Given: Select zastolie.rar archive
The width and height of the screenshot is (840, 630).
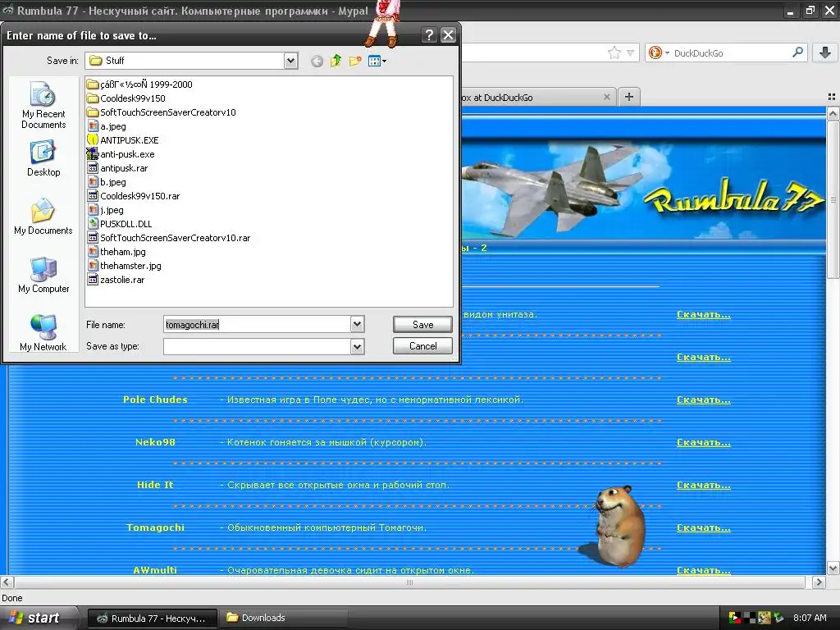Looking at the screenshot, I should 116,279.
